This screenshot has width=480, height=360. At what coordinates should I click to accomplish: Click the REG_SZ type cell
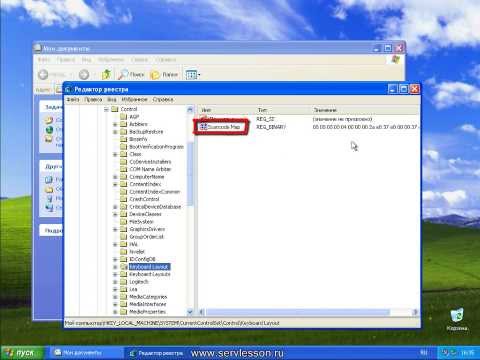265,119
